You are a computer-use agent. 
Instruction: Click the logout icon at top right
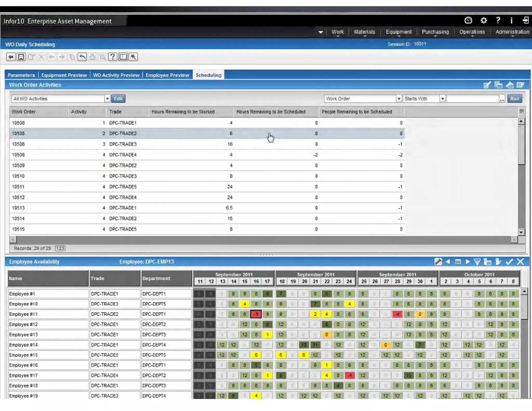click(x=526, y=20)
